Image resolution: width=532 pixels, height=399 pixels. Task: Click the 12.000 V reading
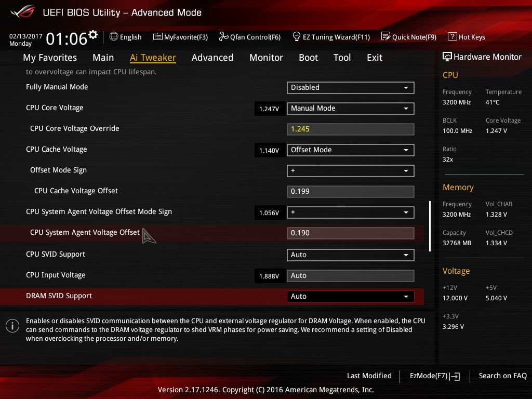point(455,298)
